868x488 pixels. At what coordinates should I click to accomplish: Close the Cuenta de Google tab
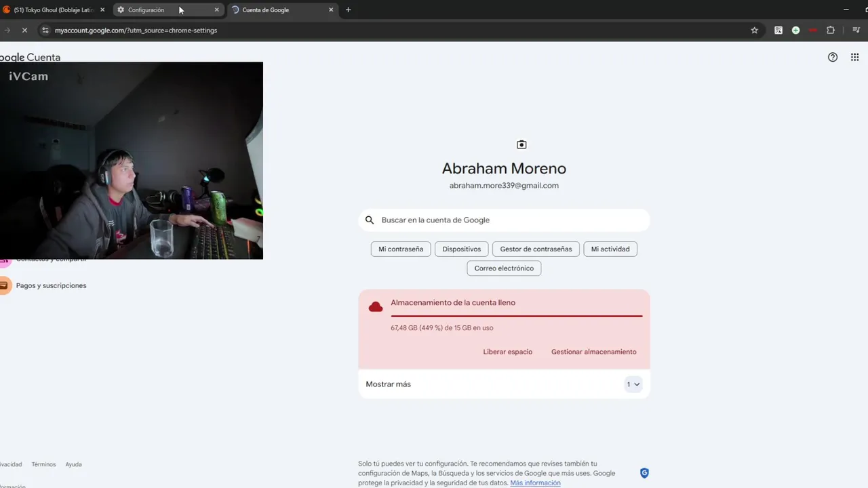tap(331, 10)
